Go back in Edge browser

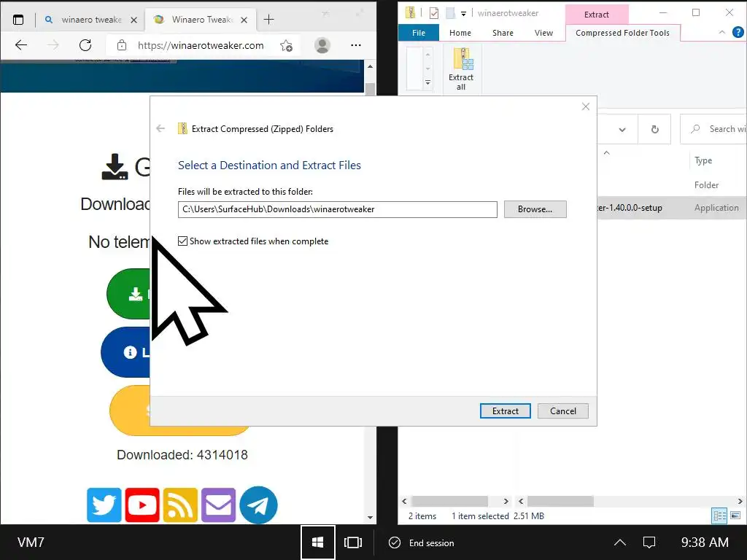(x=21, y=45)
